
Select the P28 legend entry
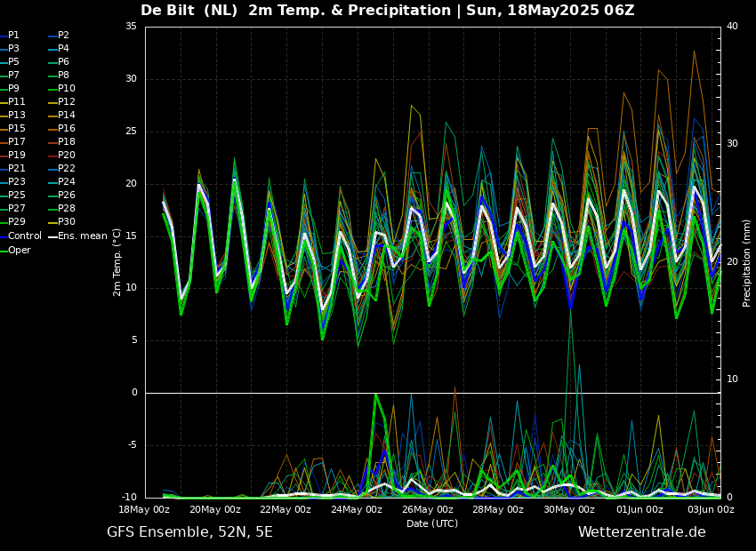[x=61, y=208]
